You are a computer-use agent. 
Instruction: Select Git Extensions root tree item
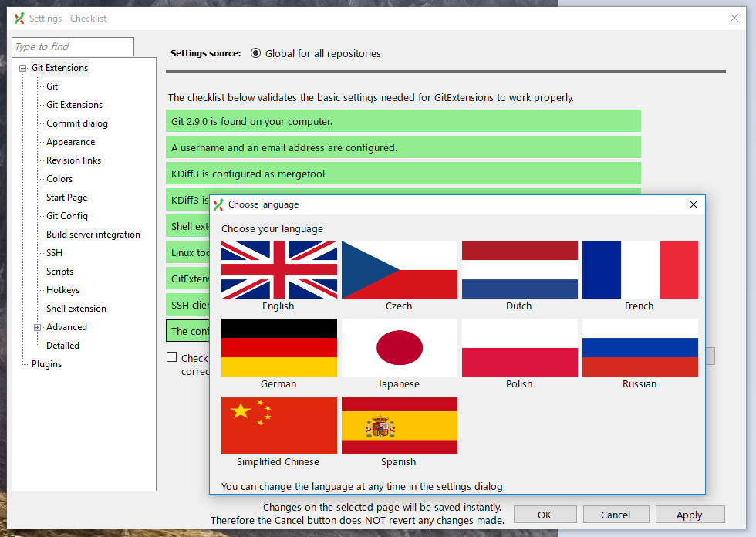(x=60, y=68)
